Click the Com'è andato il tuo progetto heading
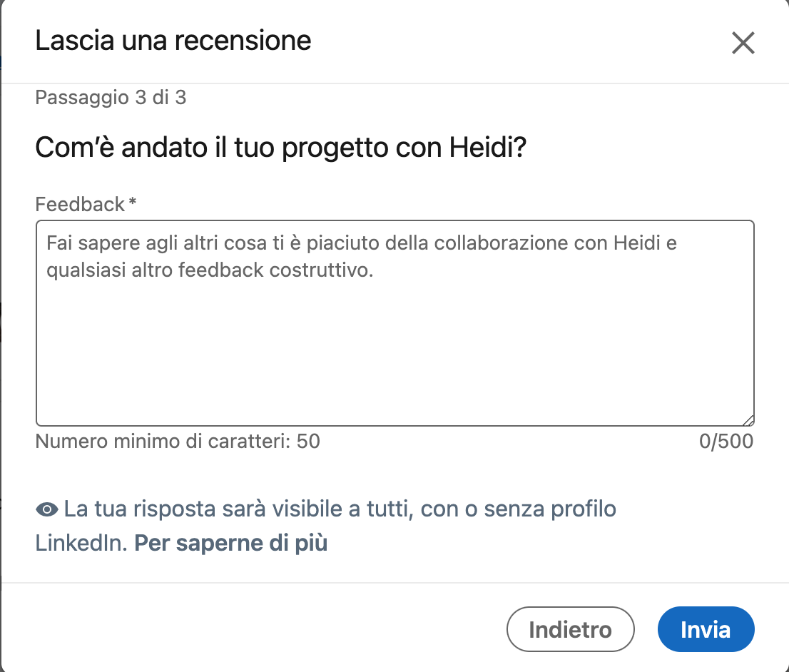789x672 pixels. [x=280, y=148]
